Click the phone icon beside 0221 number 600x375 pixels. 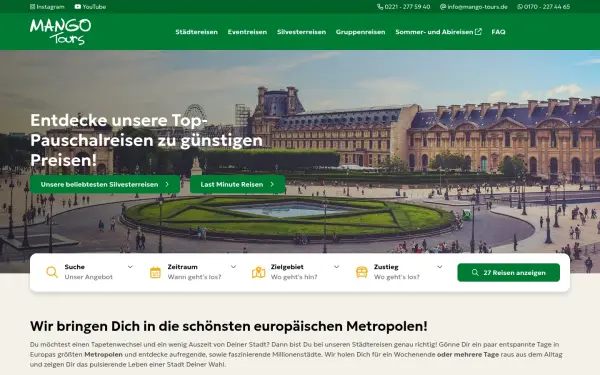pos(380,7)
